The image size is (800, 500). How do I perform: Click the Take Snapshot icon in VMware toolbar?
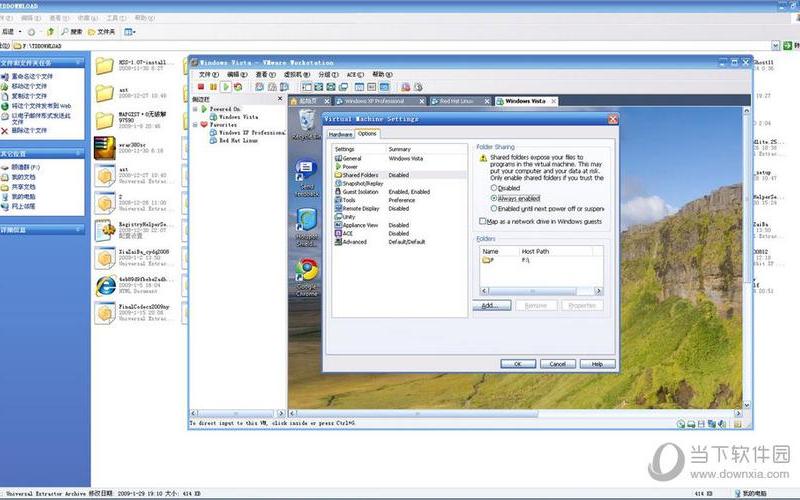260,87
